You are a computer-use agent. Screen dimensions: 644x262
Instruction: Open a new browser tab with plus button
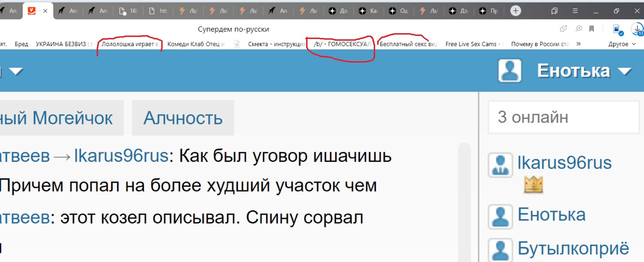(x=515, y=11)
